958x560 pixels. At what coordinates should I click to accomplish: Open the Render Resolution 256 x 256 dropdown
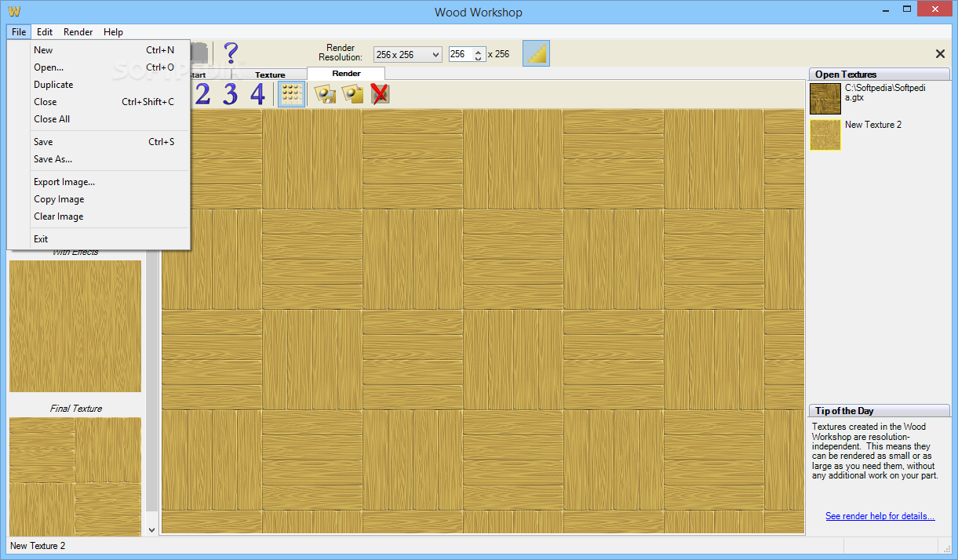[408, 55]
